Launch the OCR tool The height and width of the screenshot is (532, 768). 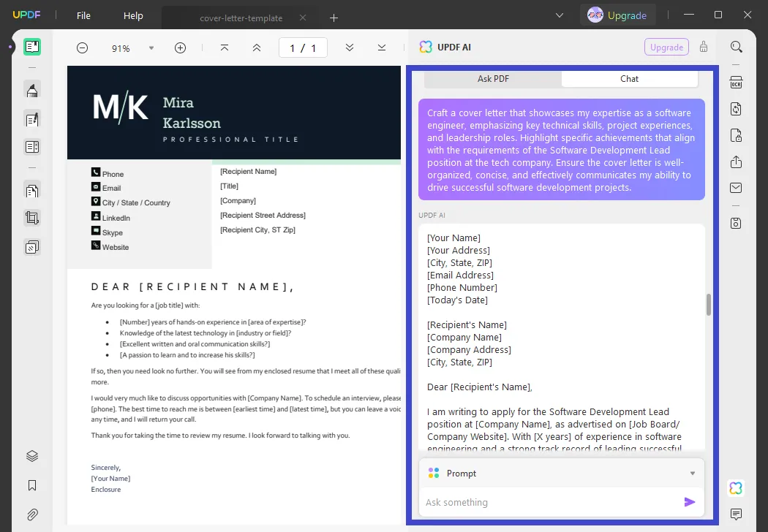(x=737, y=83)
